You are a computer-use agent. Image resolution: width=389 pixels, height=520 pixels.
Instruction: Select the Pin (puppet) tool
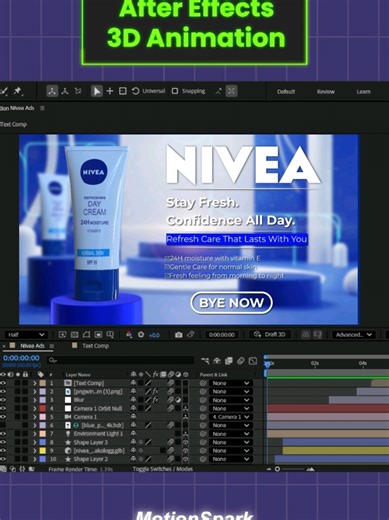pos(17,91)
